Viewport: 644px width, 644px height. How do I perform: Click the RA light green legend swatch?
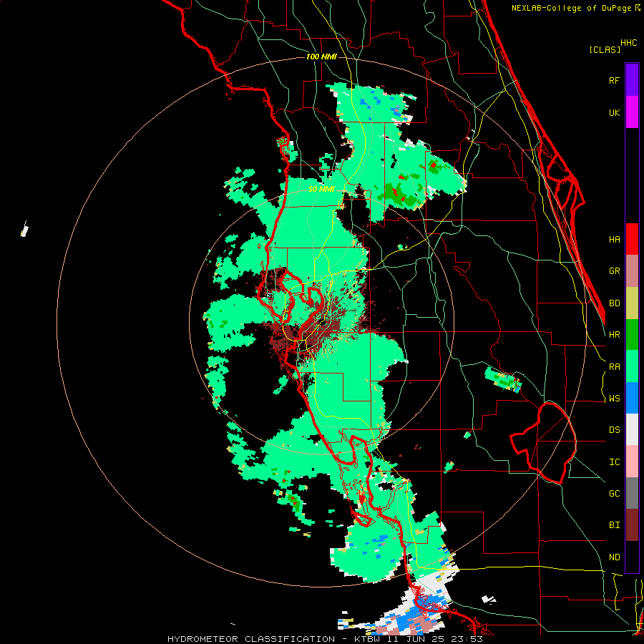[632, 366]
